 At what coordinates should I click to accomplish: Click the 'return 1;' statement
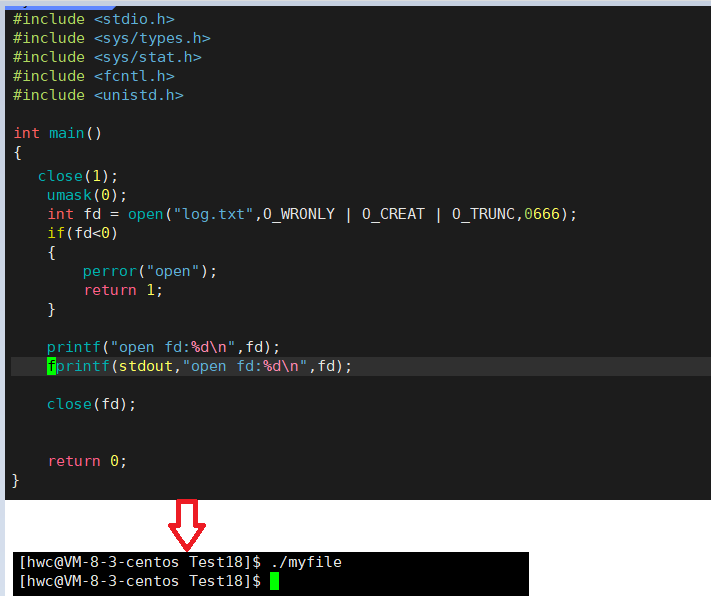pos(123,290)
